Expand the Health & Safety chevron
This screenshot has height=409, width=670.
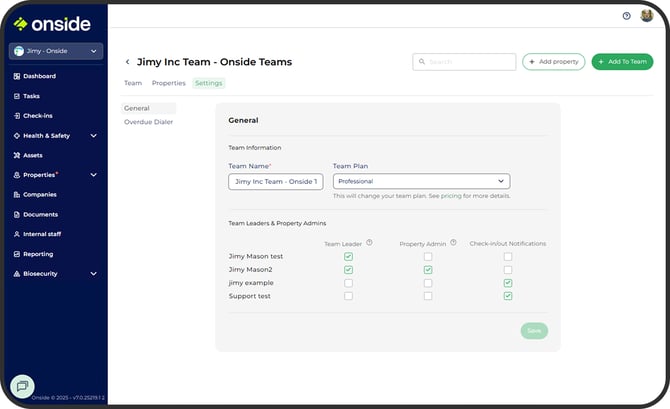click(x=94, y=135)
